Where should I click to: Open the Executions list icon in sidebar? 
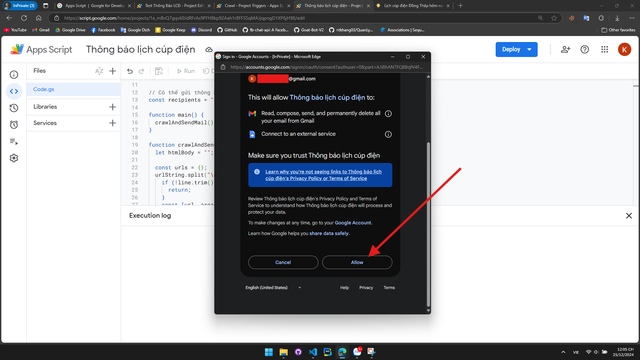[x=14, y=142]
